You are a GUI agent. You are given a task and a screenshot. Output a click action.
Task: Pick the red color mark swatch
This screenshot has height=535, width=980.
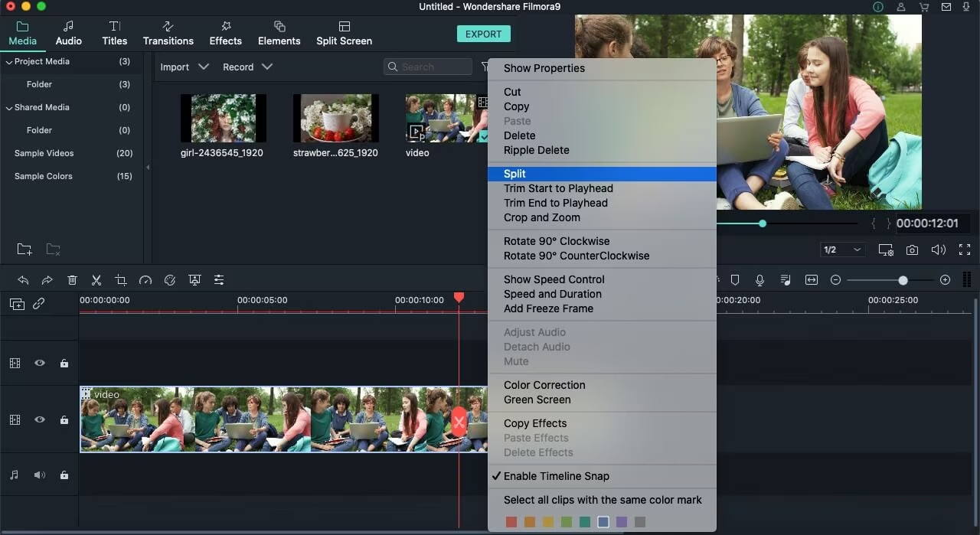(x=511, y=521)
